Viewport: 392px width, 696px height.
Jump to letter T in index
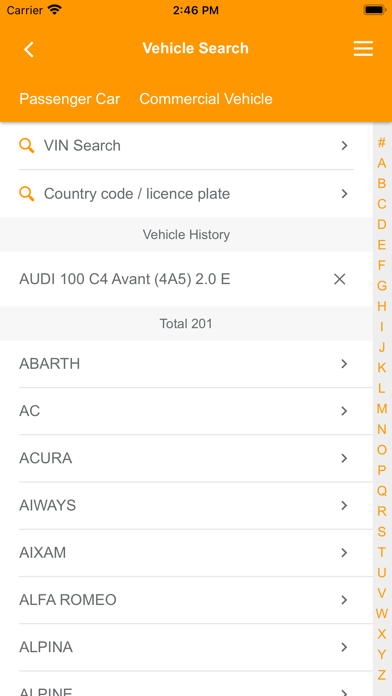tap(382, 552)
